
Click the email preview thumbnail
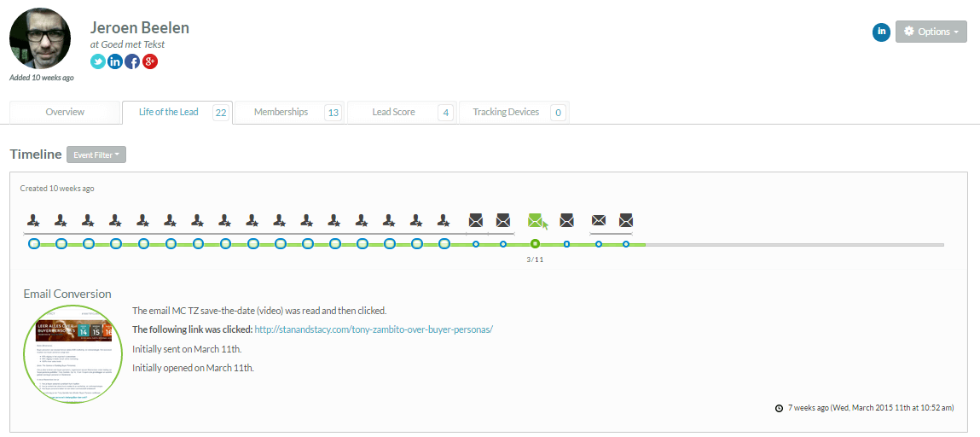click(73, 353)
